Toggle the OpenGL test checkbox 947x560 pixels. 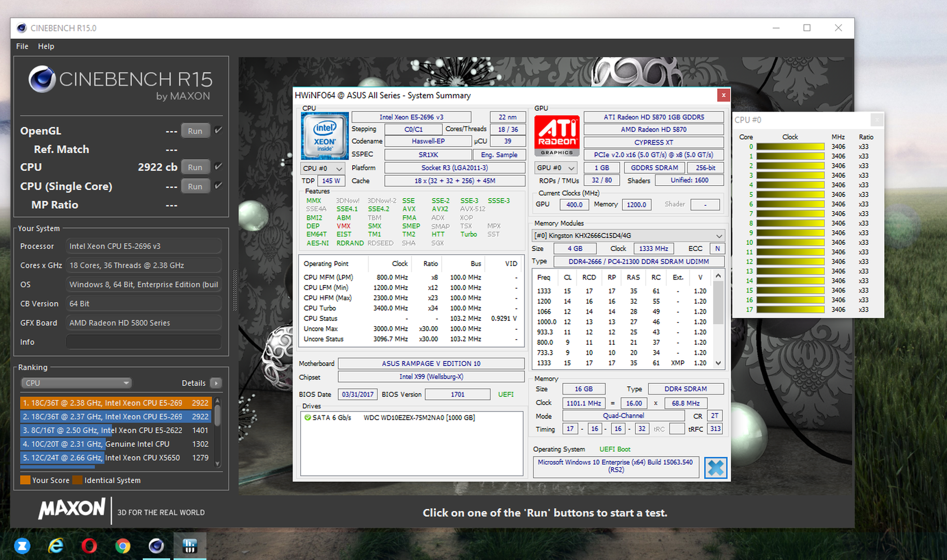pos(219,130)
